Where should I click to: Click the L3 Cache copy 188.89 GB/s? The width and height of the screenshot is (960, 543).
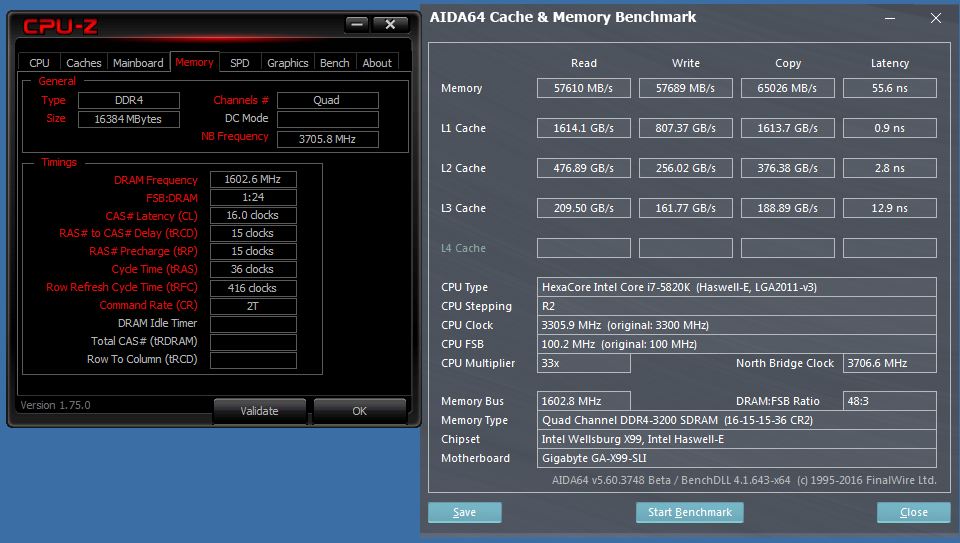pos(787,208)
